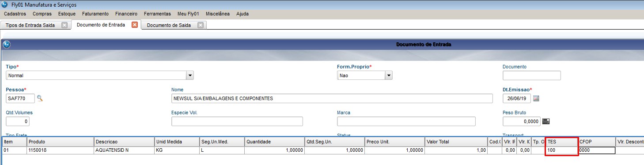Open the Meu Fly01 menu
The image size is (644, 165).
click(x=188, y=14)
